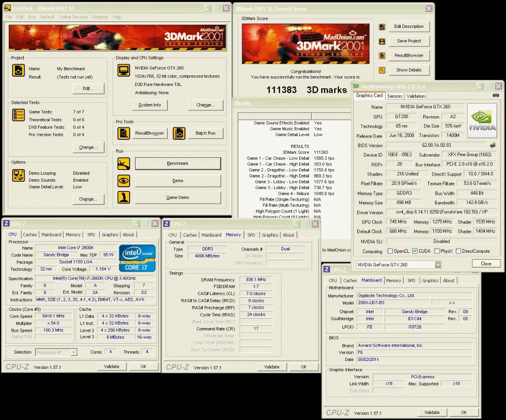Toggle the PhysX checkbox in GPU-Z

[x=437, y=251]
